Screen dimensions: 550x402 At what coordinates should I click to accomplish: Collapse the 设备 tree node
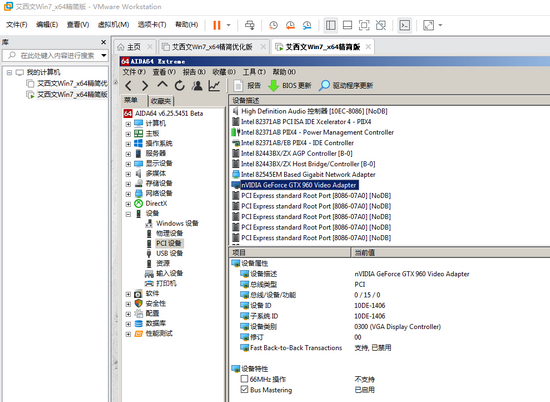[128, 214]
